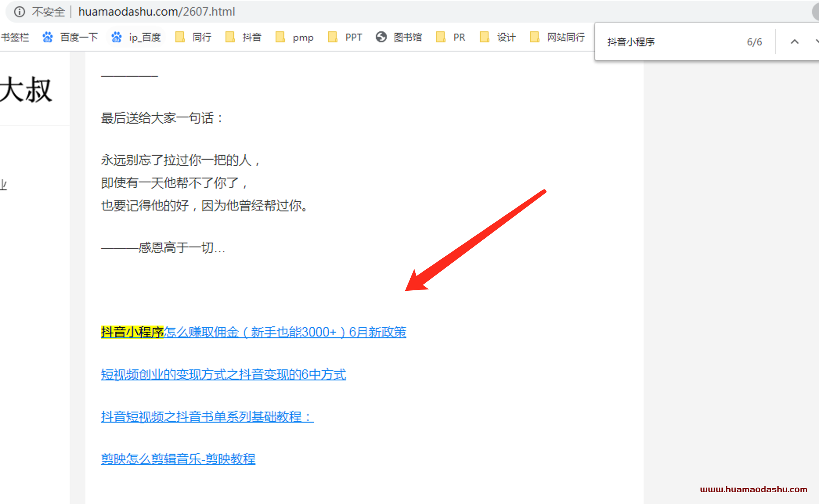Open link 抖音短视频之抖音书单系列基础教程

(x=207, y=417)
